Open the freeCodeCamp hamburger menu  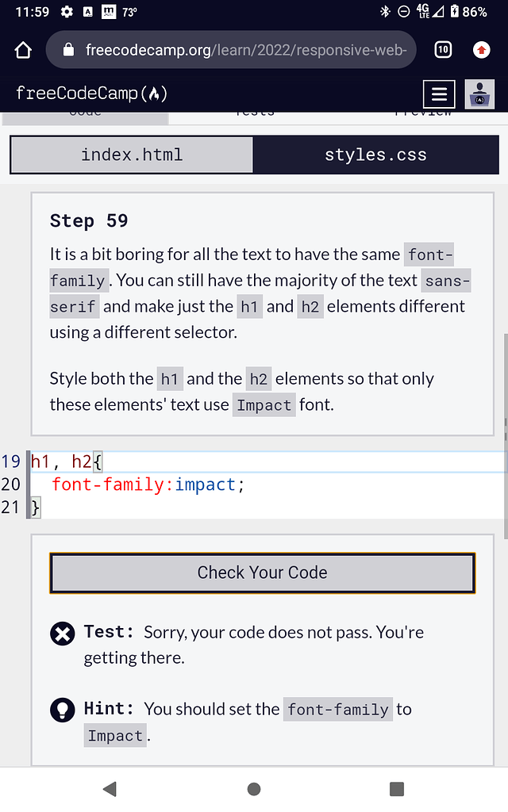tap(439, 94)
